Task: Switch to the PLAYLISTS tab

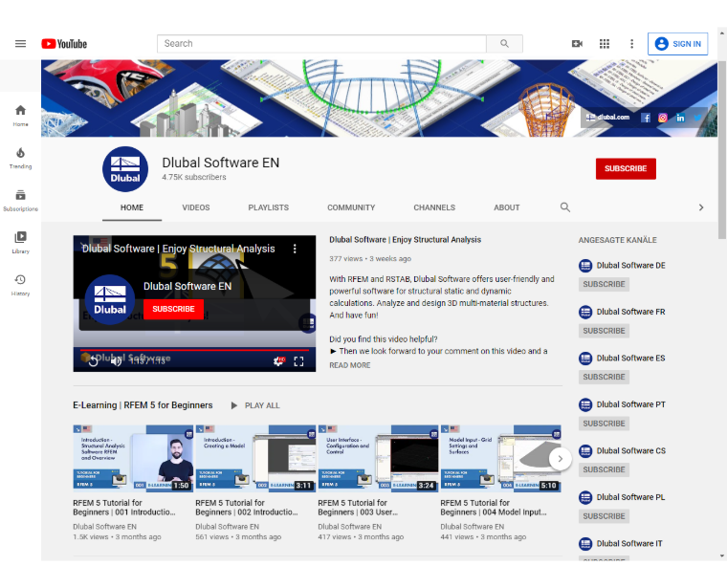Action: [x=268, y=207]
